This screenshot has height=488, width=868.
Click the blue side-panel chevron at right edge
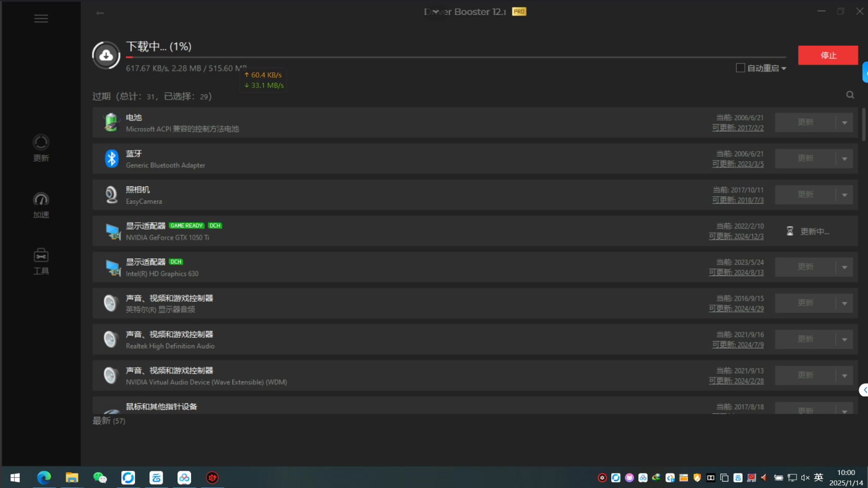click(864, 390)
